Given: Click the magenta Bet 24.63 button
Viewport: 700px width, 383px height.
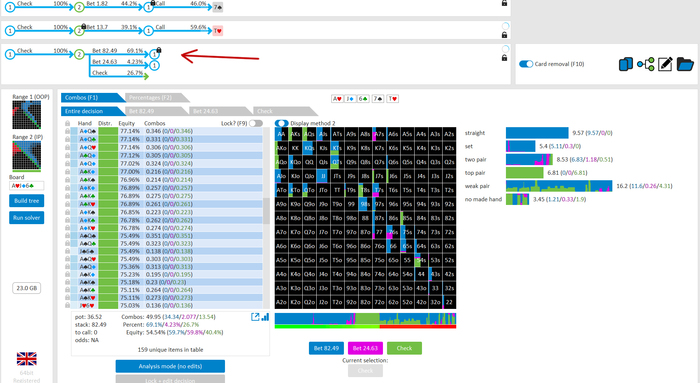Looking at the screenshot, I should click(x=365, y=348).
